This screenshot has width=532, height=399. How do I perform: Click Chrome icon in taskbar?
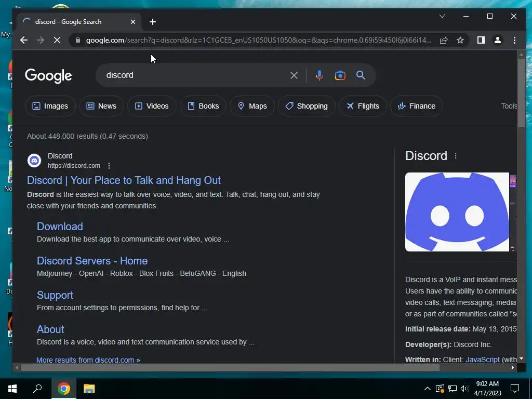click(x=64, y=389)
